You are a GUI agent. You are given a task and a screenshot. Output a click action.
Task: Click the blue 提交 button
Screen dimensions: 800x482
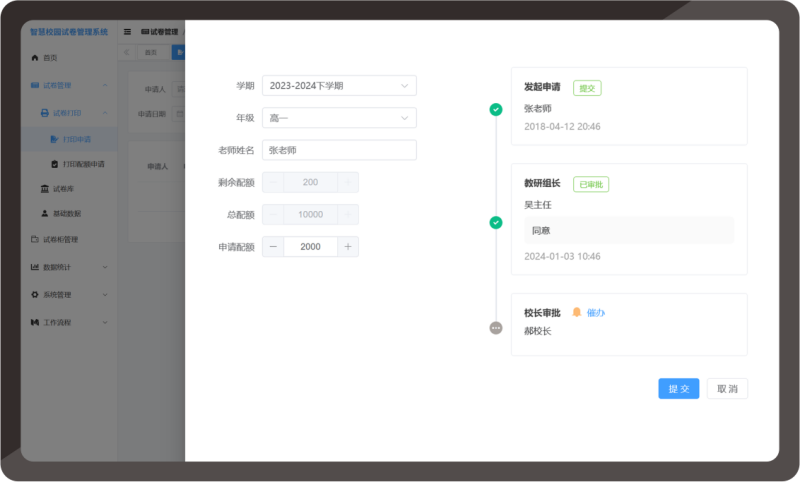point(679,389)
